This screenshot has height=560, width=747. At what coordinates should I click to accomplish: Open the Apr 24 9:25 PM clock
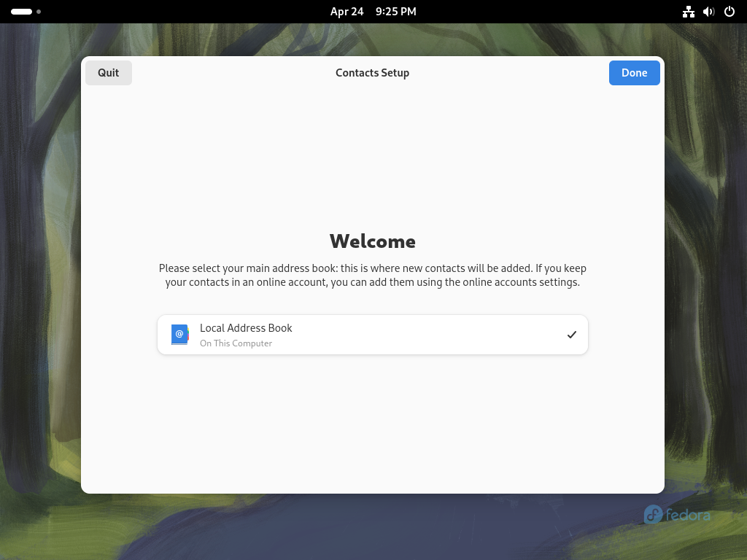373,12
